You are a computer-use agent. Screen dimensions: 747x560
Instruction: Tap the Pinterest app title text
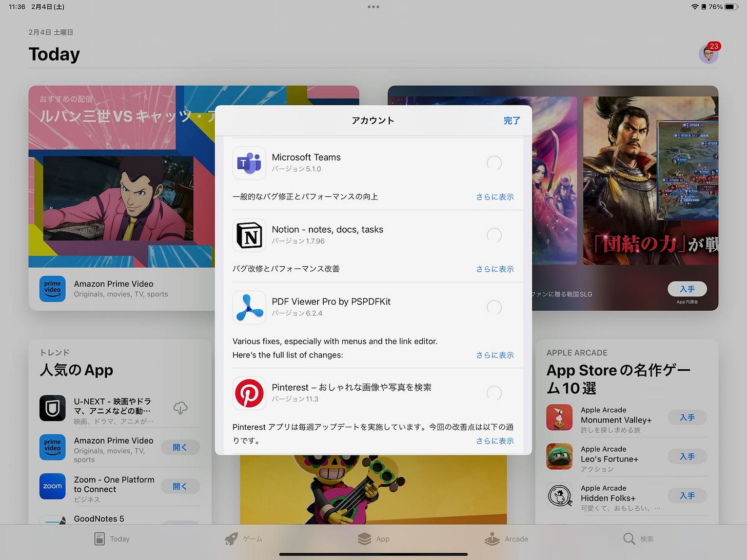[x=351, y=388]
